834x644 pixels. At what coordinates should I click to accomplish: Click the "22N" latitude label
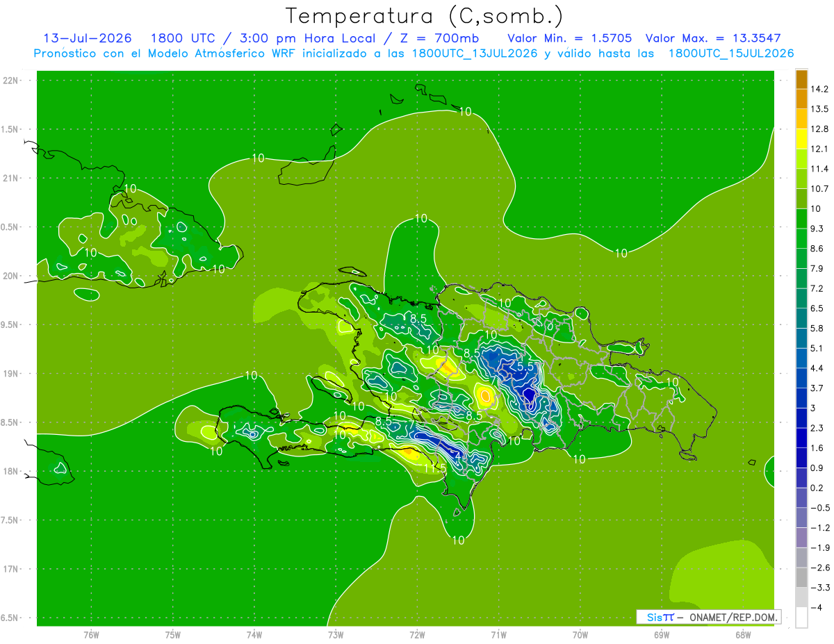[x=11, y=81]
